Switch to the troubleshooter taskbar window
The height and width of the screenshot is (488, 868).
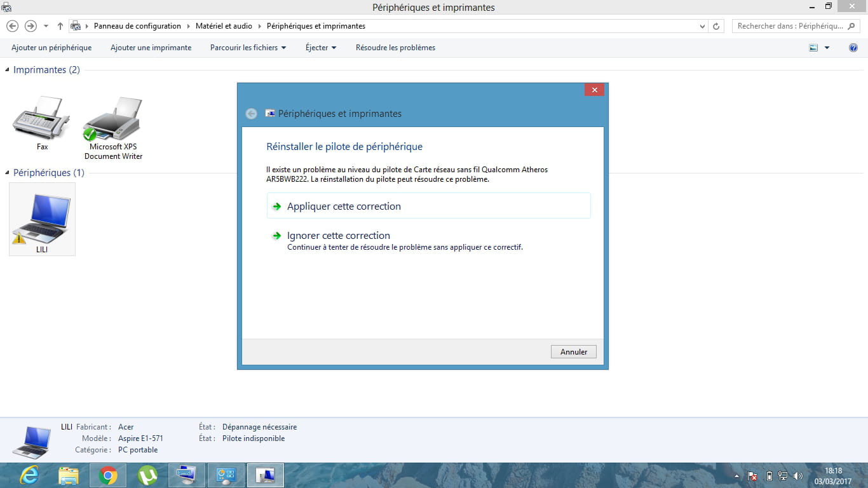tap(266, 475)
